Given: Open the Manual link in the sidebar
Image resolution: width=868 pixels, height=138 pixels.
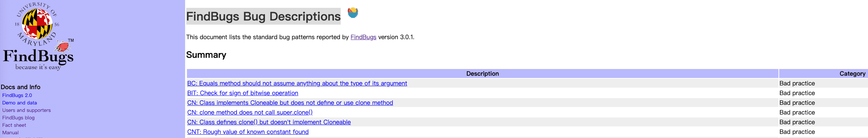Looking at the screenshot, I should pos(10,133).
